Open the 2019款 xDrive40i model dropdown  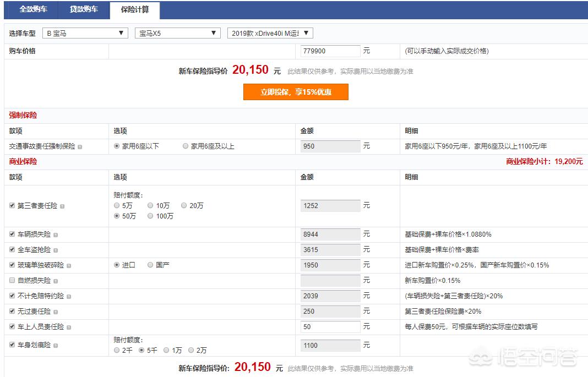click(x=270, y=33)
